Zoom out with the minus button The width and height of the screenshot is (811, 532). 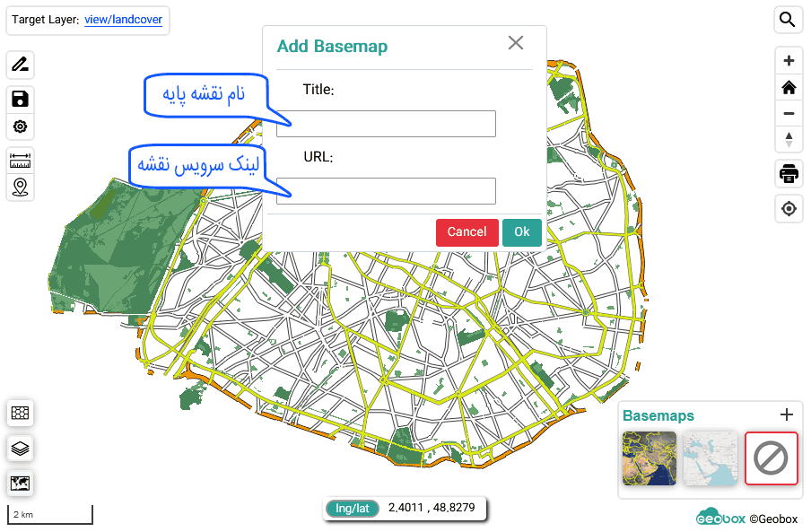point(789,113)
